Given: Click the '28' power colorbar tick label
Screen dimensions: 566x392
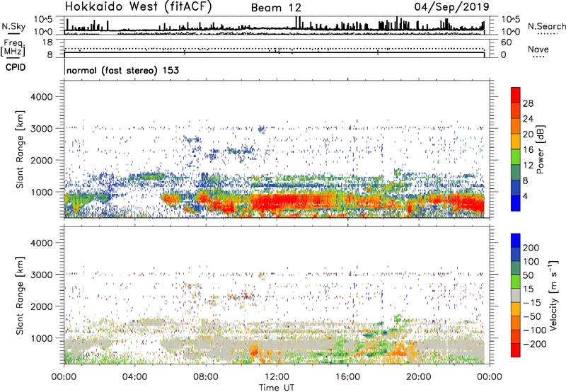Looking at the screenshot, I should click(528, 103).
